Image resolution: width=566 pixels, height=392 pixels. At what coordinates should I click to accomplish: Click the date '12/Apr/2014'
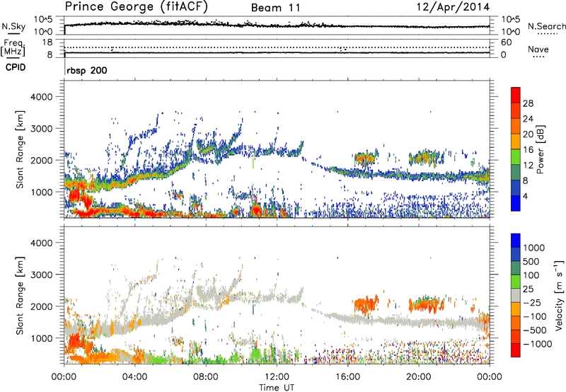pyautogui.click(x=454, y=7)
